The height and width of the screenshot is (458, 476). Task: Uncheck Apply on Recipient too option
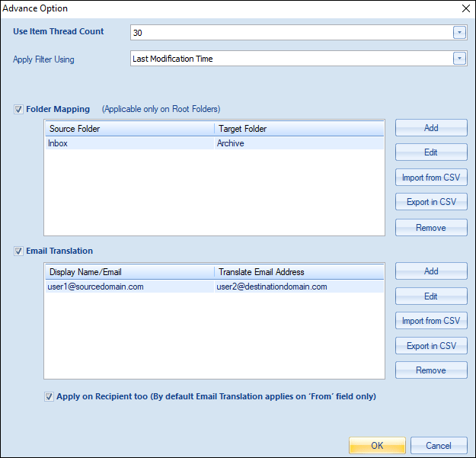(49, 396)
